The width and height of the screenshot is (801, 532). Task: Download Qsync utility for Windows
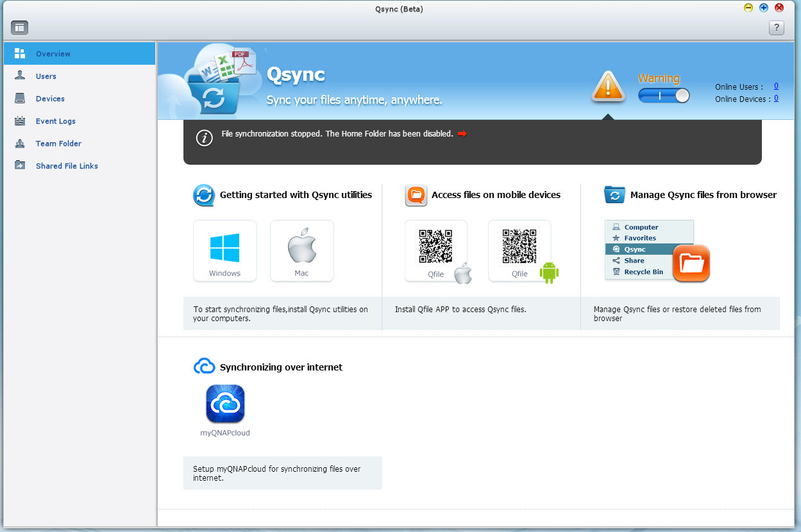(225, 251)
